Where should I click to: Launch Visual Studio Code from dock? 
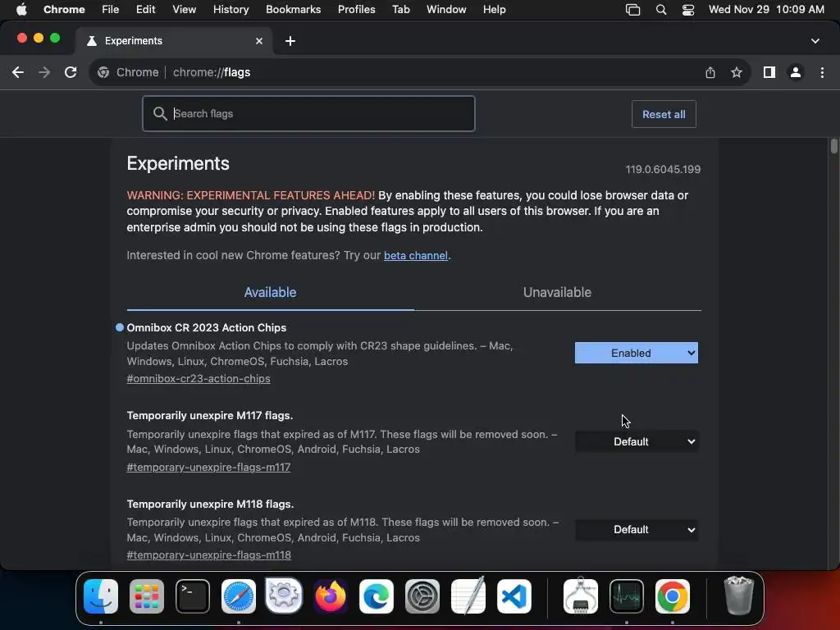click(x=514, y=596)
